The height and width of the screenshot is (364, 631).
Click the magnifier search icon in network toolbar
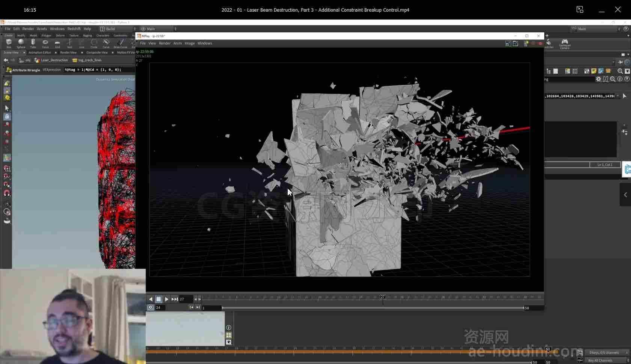pyautogui.click(x=620, y=71)
